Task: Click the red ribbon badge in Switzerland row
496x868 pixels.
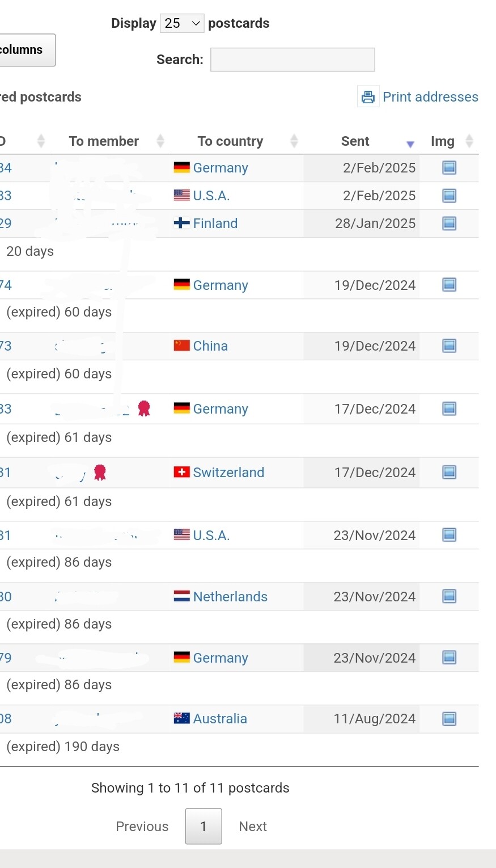Action: point(100,472)
